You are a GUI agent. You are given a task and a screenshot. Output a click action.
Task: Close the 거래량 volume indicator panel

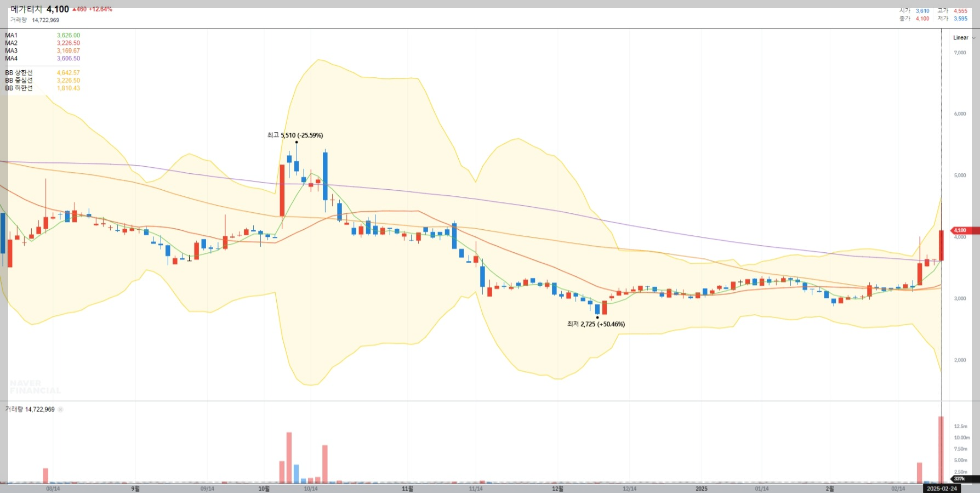point(60,410)
